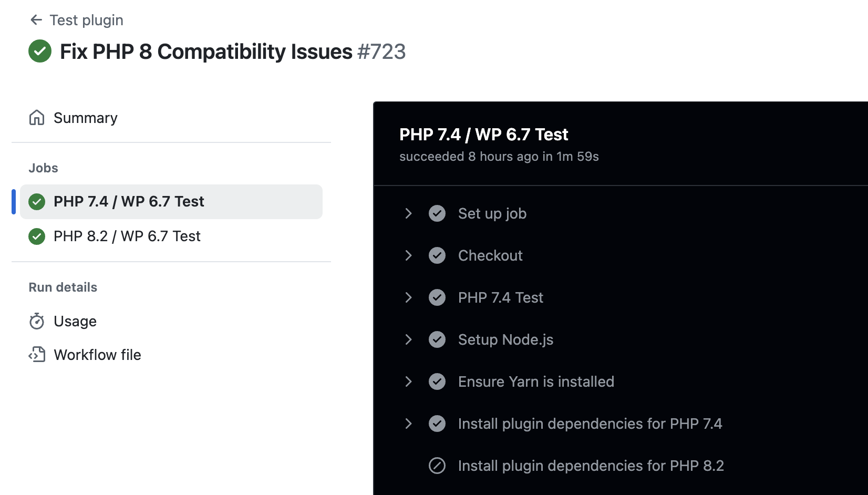Click the skipped icon for PHP 8.2 dependencies
868x495 pixels.
click(x=437, y=466)
